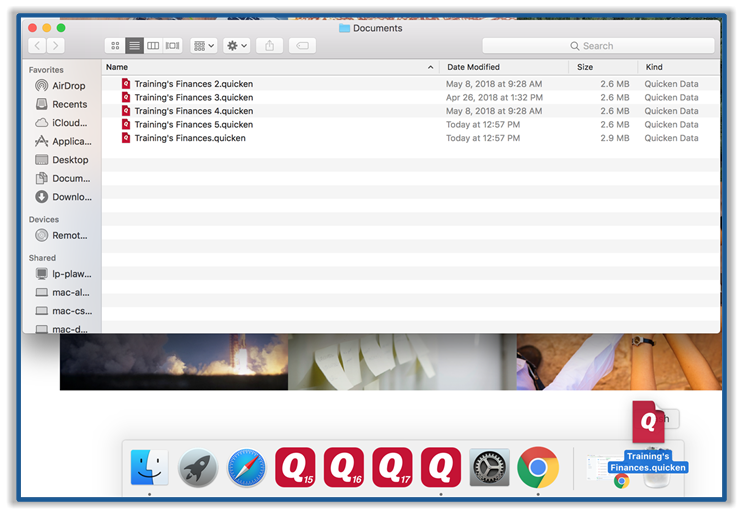742x515 pixels.
Task: Click the Back navigation arrow
Action: [x=38, y=46]
